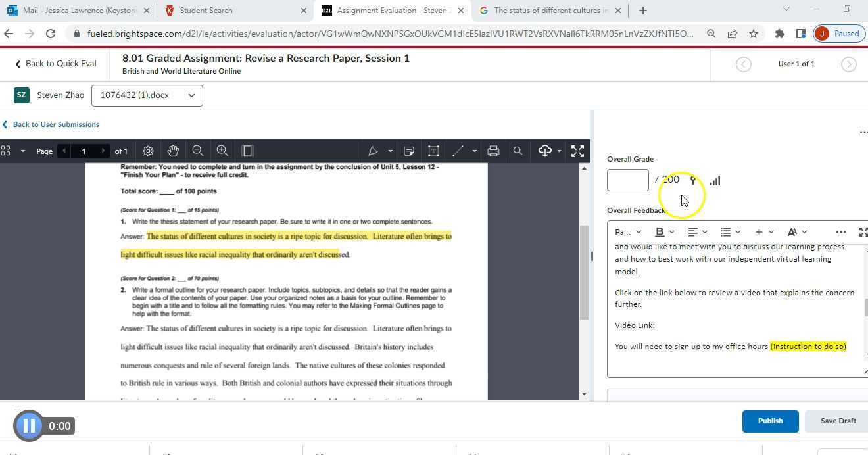Pause the screen recording

pos(29,426)
